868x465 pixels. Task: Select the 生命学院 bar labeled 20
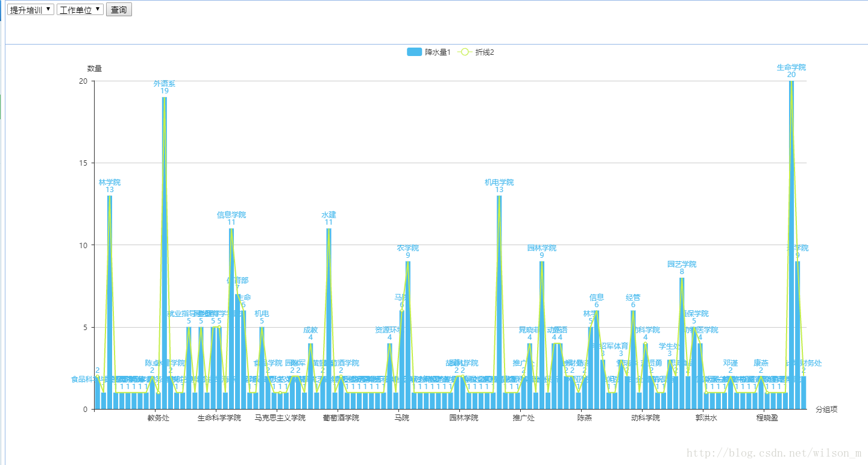791,245
